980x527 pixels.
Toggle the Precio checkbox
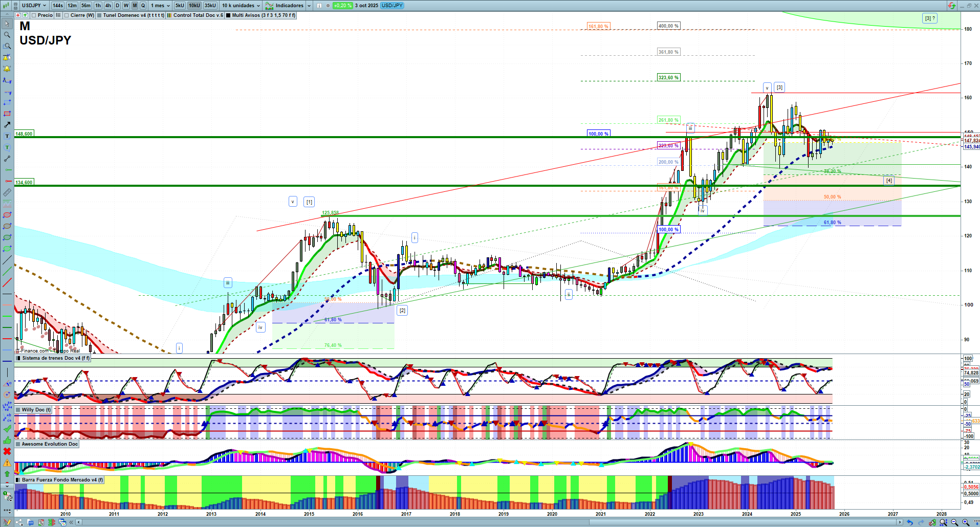coord(34,15)
